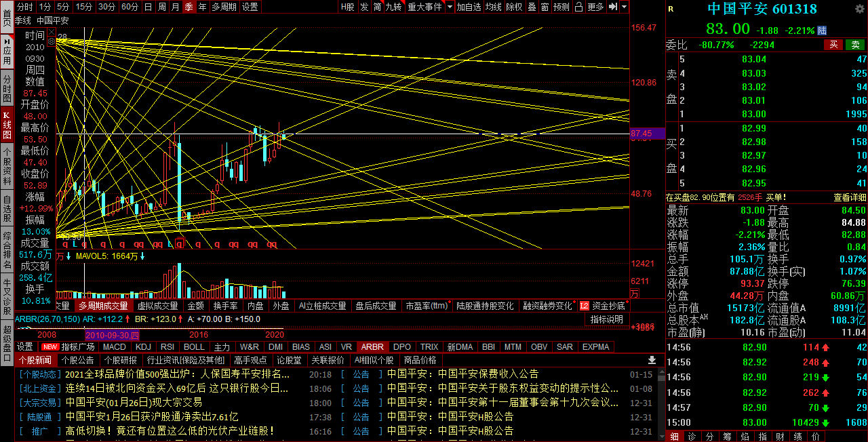Switch to 1分 one-minute period
This screenshot has height=442, width=868.
click(x=44, y=7)
